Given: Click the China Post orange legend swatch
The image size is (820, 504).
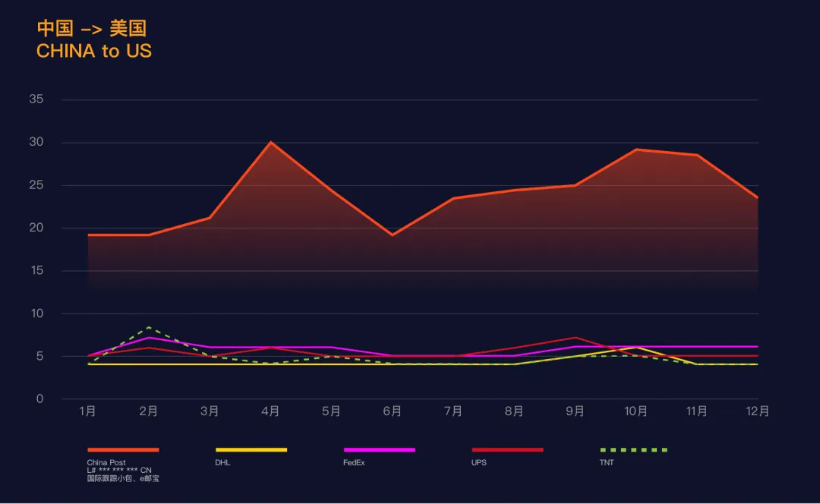Looking at the screenshot, I should pyautogui.click(x=123, y=449).
